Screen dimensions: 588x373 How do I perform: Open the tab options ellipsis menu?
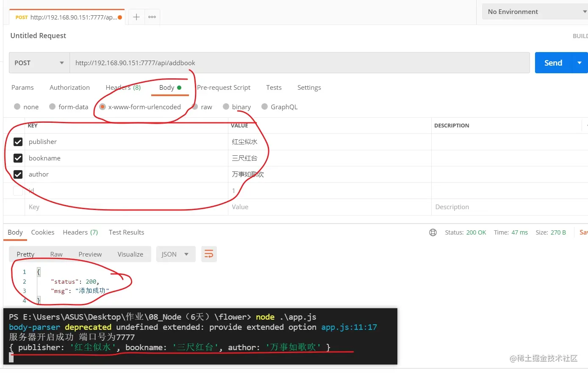tap(152, 17)
